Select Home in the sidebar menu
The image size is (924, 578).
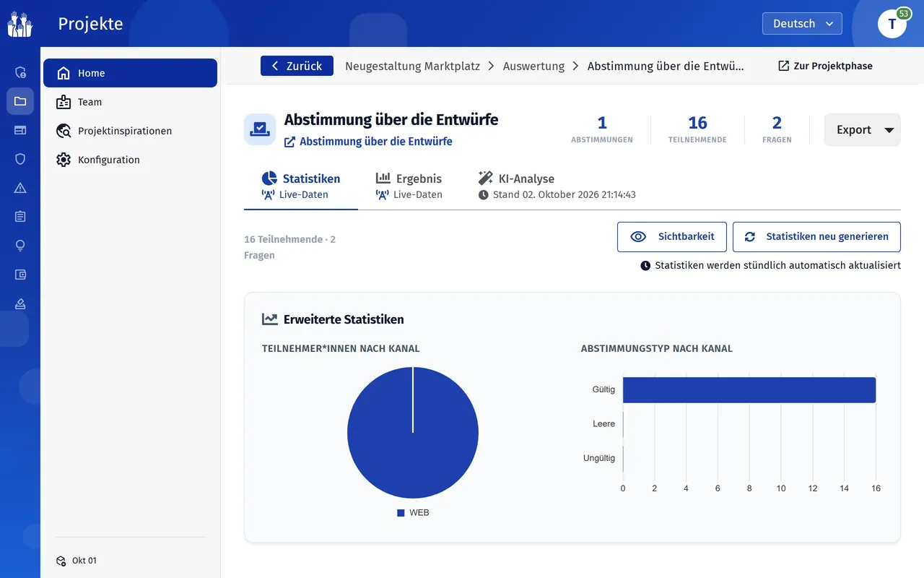(130, 73)
